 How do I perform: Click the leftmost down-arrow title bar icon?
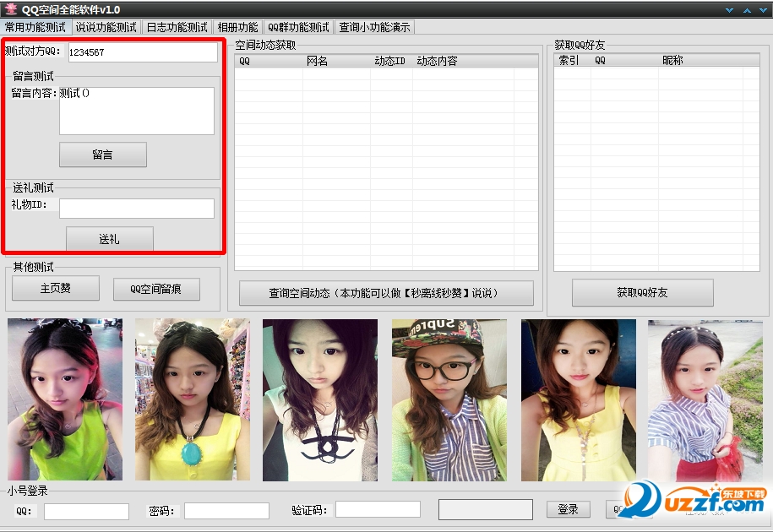click(730, 10)
